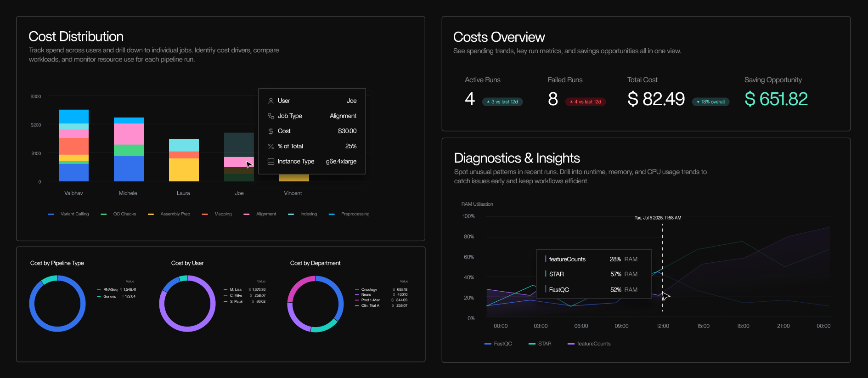Image resolution: width=868 pixels, height=378 pixels.
Task: Click the '18% overall' total cost badge
Action: [710, 102]
